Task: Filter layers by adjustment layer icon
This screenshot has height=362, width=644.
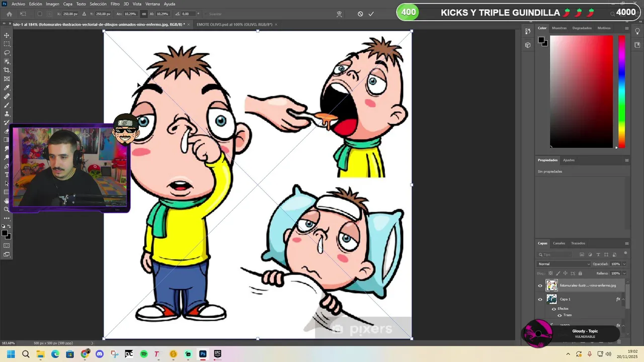Action: 590,254
